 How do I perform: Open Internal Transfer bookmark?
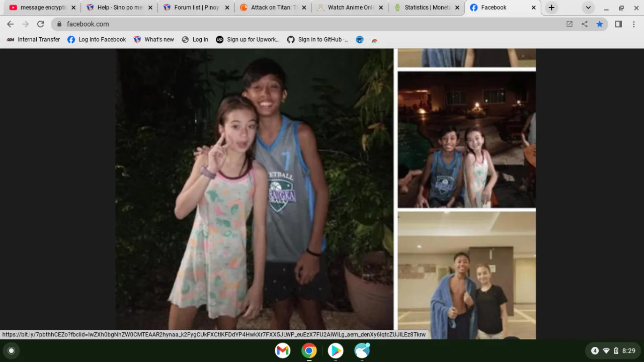pyautogui.click(x=33, y=40)
